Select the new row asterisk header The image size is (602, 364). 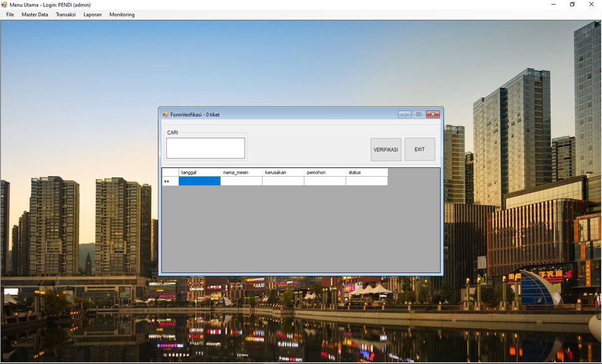tap(170, 181)
